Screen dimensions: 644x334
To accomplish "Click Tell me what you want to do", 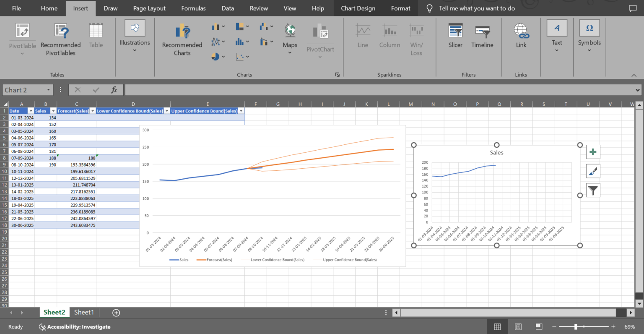I will point(477,8).
